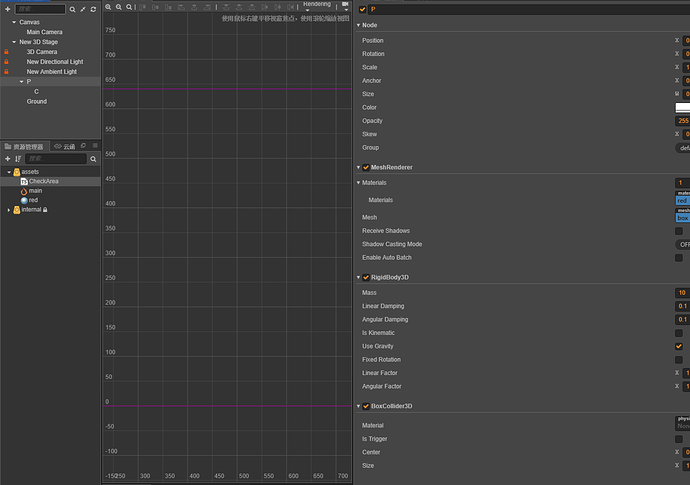This screenshot has width=690, height=485.
Task: Click the assets search magnifier icon
Action: [x=93, y=159]
